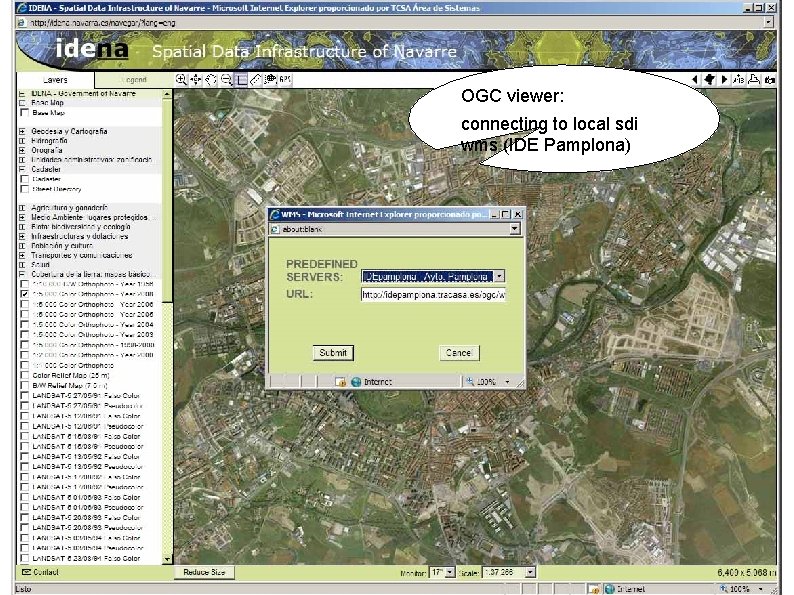794x595 pixels.
Task: Click the layer list scroll-up arrow
Action: pyautogui.click(x=167, y=94)
